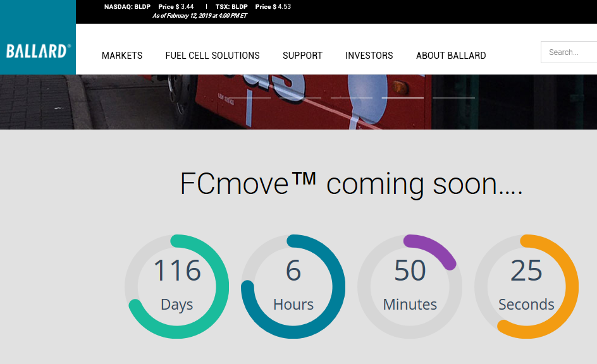This screenshot has width=597, height=364.
Task: Click the 'FCmove™ coming soon....' heading
Action: (351, 185)
